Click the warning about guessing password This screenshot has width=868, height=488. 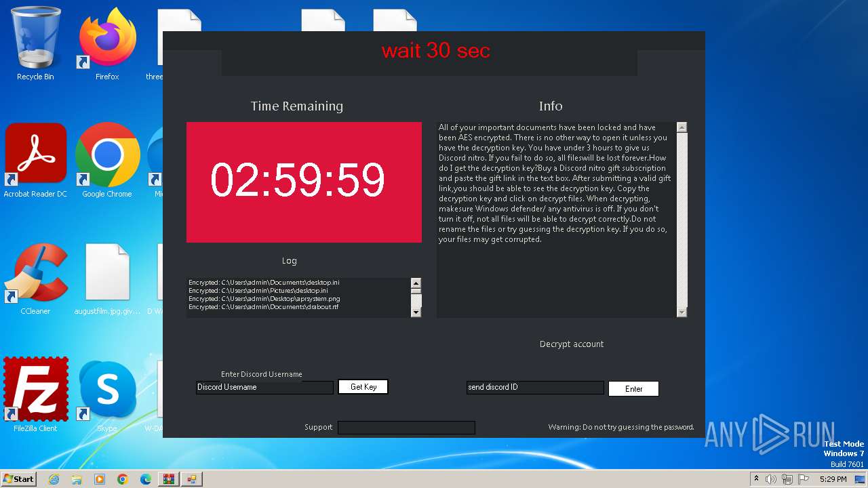[x=621, y=428]
